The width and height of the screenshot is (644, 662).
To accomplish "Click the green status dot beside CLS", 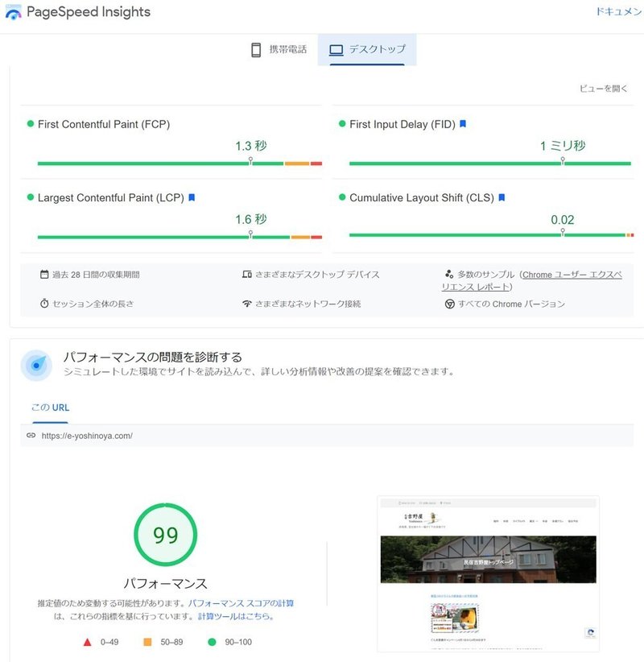I will coord(342,197).
